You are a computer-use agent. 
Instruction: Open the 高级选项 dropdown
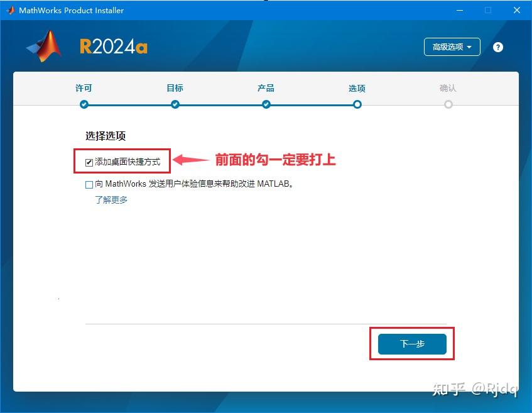(x=452, y=47)
